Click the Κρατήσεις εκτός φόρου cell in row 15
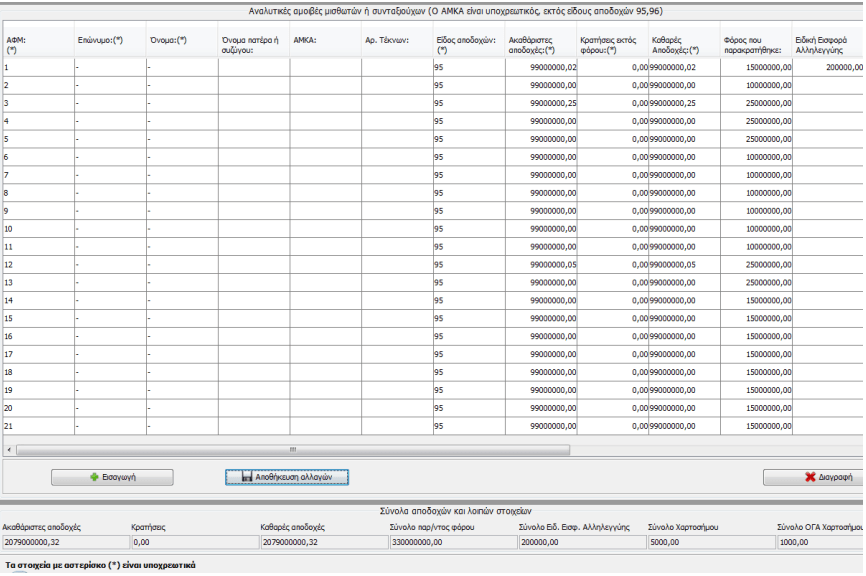 (x=613, y=319)
